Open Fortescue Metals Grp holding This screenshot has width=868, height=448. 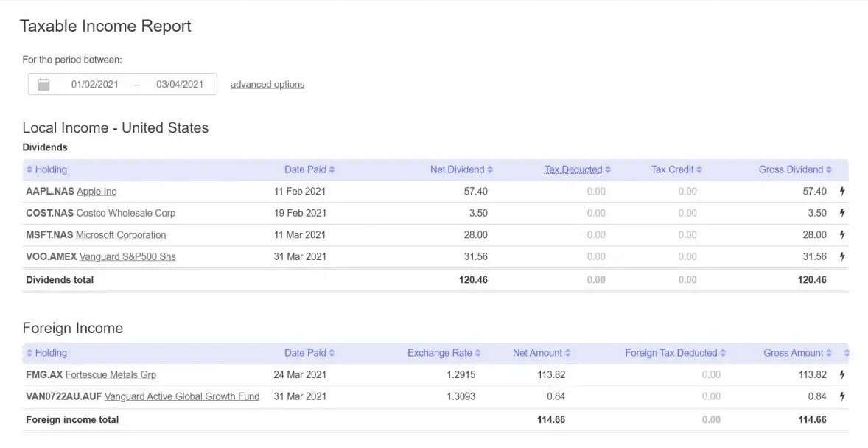111,374
